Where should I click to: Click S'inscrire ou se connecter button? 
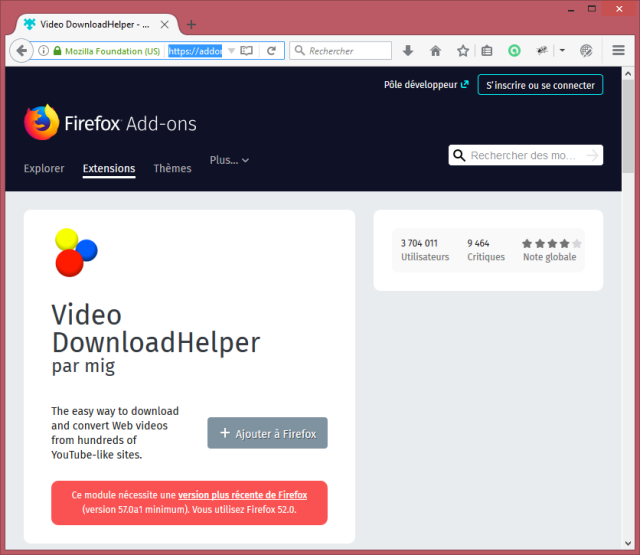[540, 84]
